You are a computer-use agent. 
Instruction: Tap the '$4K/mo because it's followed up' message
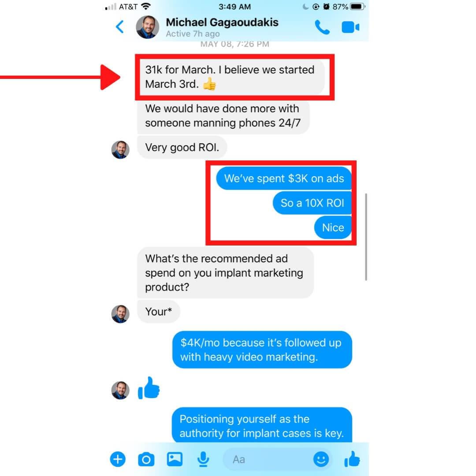(262, 350)
